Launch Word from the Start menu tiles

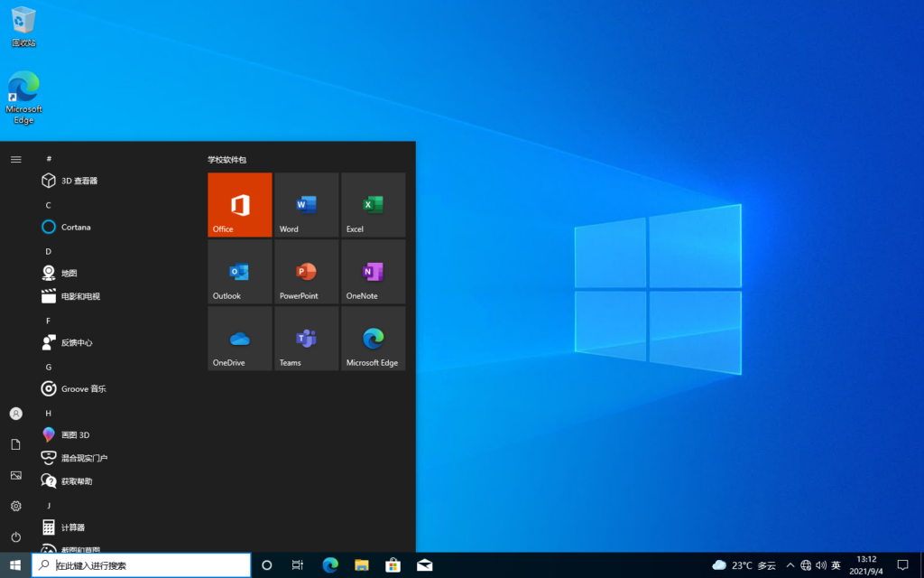point(306,204)
